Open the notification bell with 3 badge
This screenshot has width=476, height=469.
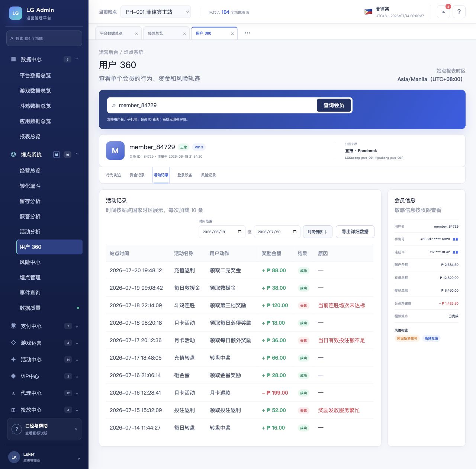click(x=443, y=12)
